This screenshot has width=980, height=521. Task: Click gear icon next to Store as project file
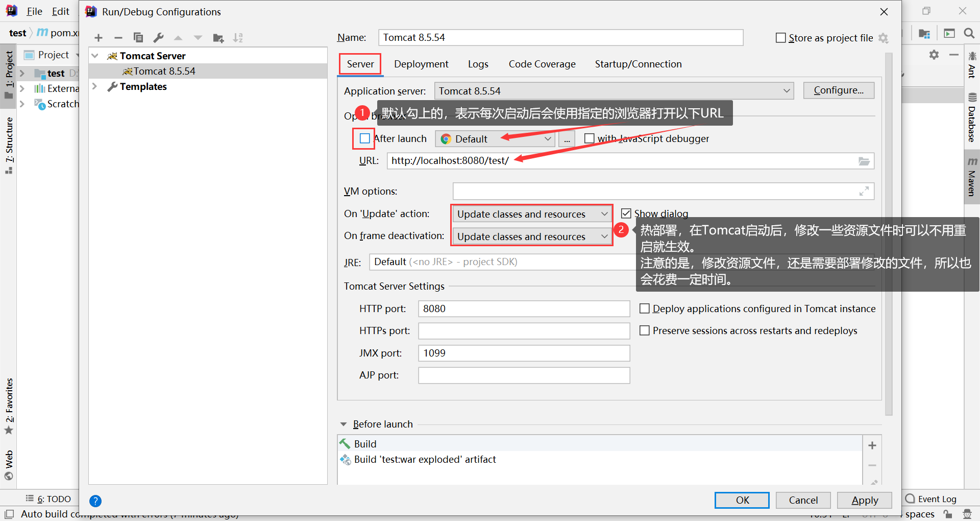pos(884,38)
